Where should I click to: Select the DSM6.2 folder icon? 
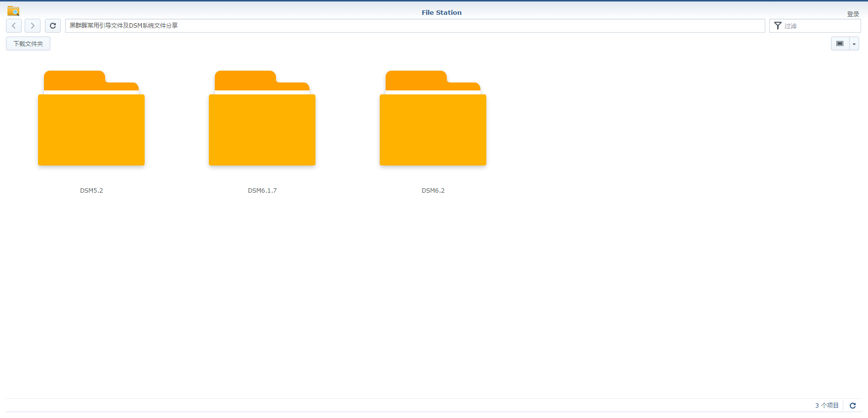coord(433,118)
